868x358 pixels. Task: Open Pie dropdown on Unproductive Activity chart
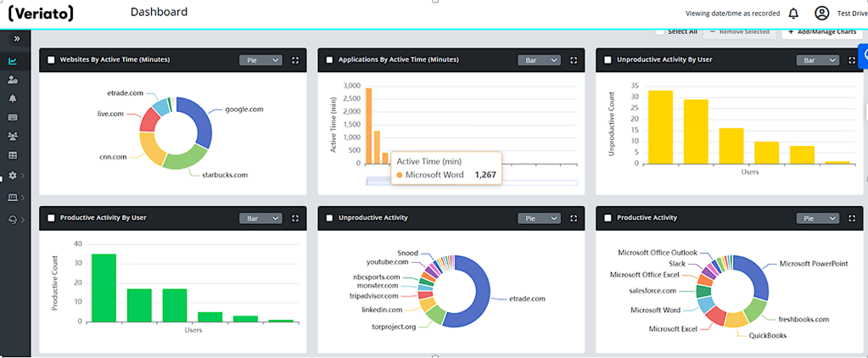pos(539,218)
